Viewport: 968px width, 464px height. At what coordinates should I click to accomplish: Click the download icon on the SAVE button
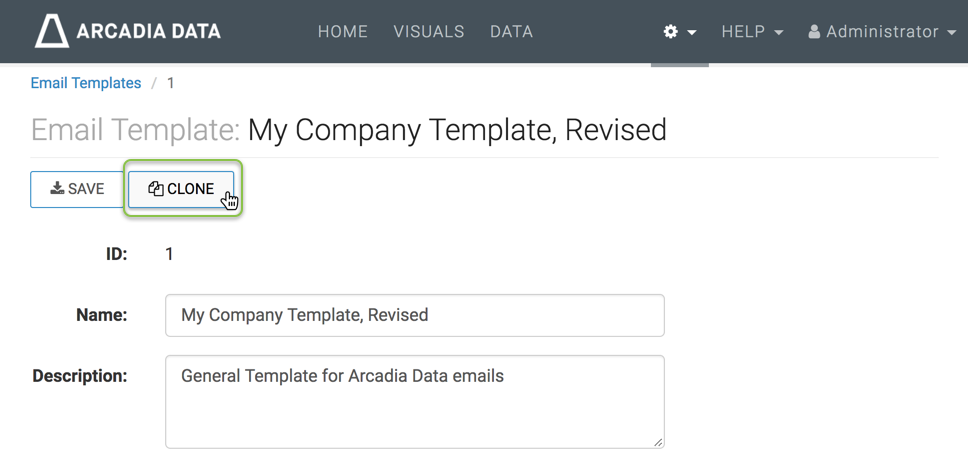click(58, 188)
